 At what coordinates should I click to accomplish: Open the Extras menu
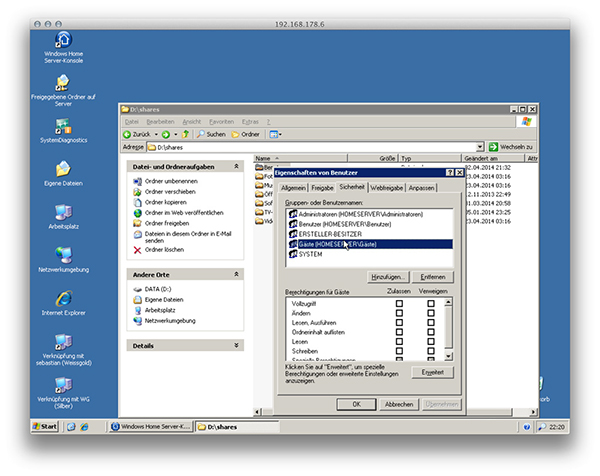(250, 122)
